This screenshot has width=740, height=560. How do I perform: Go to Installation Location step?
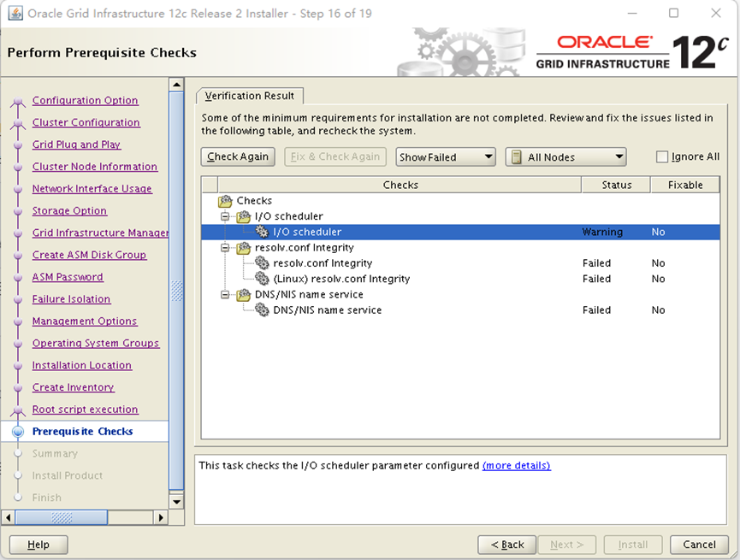[81, 365]
